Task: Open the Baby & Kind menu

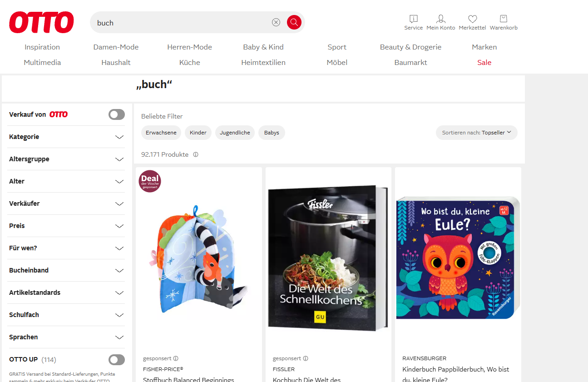Action: pos(263,47)
